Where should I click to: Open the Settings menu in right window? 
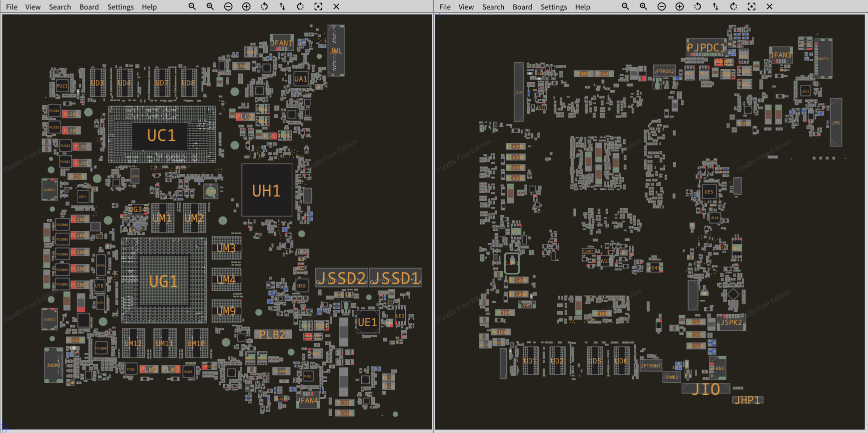(x=554, y=7)
